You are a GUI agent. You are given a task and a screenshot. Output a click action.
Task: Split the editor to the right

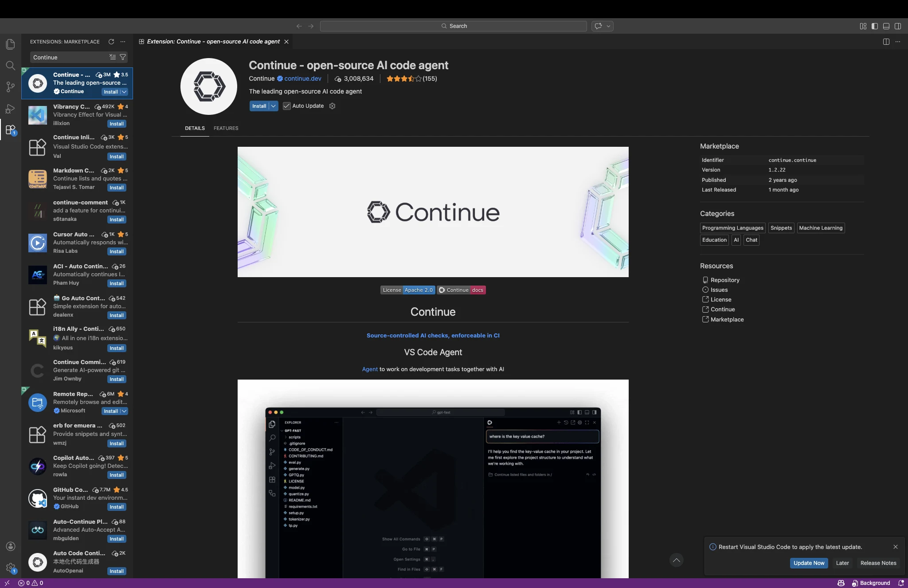(x=886, y=42)
